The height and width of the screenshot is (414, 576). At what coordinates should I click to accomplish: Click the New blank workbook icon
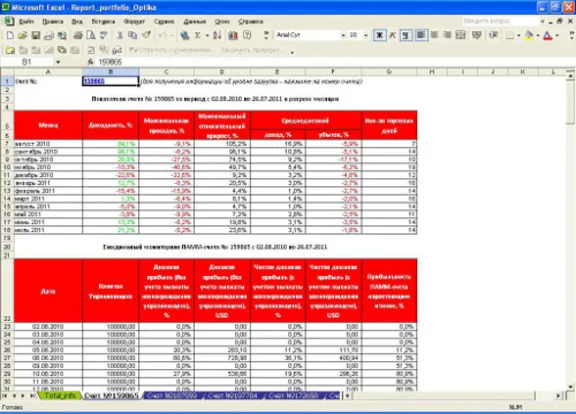(x=10, y=35)
